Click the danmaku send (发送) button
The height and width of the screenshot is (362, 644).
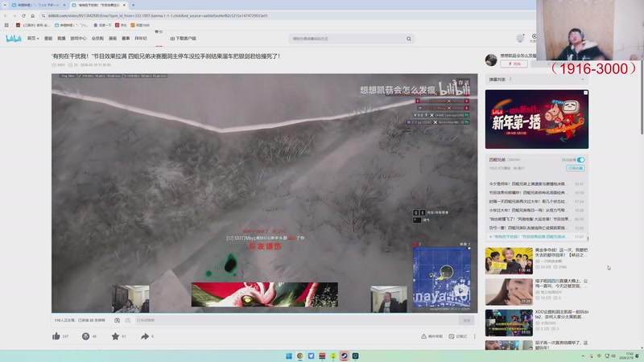467,320
